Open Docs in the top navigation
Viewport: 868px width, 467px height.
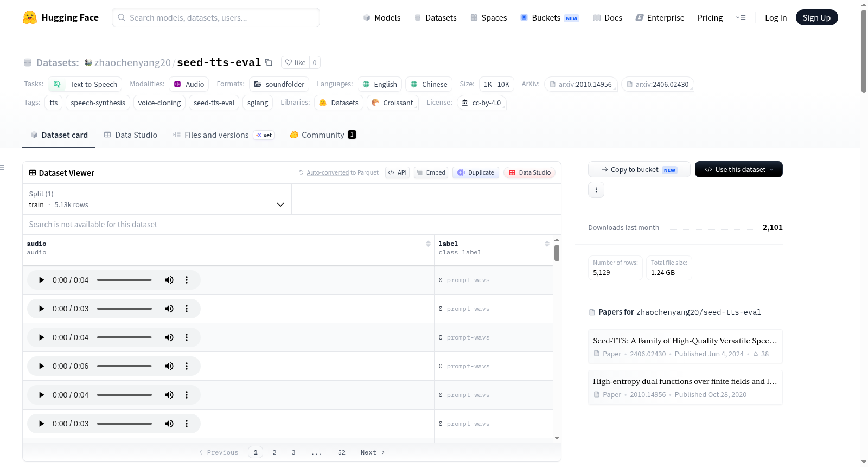click(x=607, y=17)
